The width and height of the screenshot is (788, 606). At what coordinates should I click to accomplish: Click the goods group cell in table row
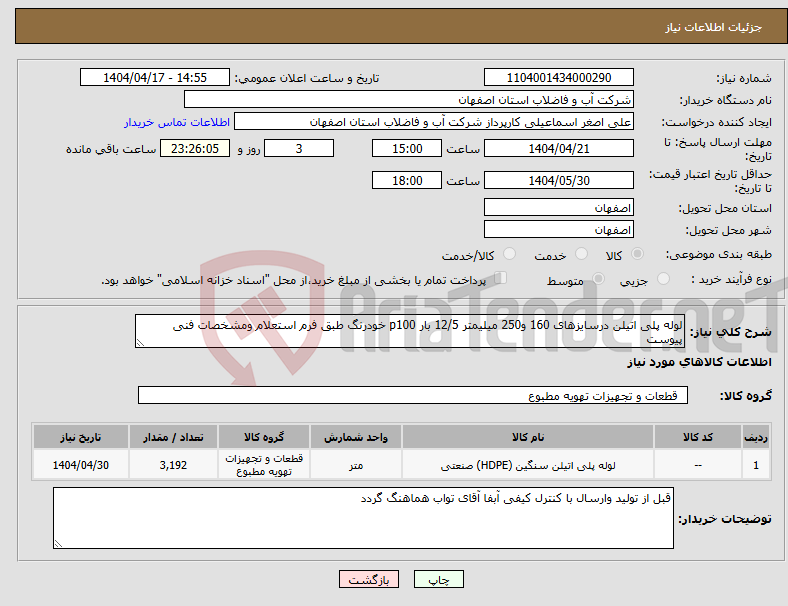click(x=264, y=465)
